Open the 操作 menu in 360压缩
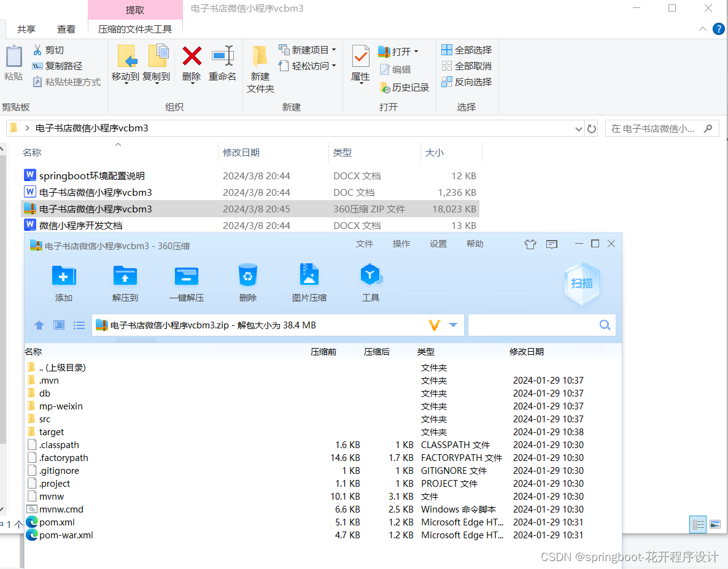Screen dimensions: 728x569 point(401,243)
